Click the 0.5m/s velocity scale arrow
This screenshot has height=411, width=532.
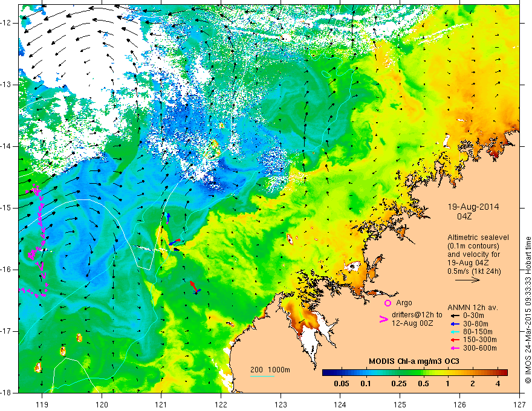point(467,280)
